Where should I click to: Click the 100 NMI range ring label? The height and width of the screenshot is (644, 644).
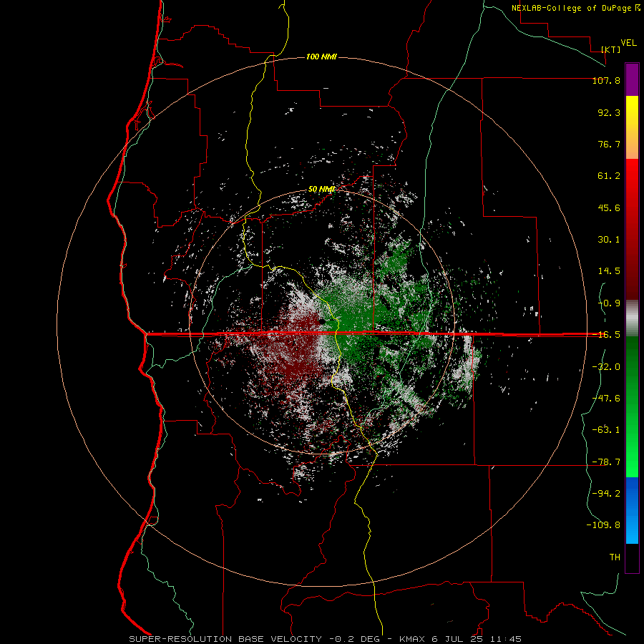[x=321, y=57]
